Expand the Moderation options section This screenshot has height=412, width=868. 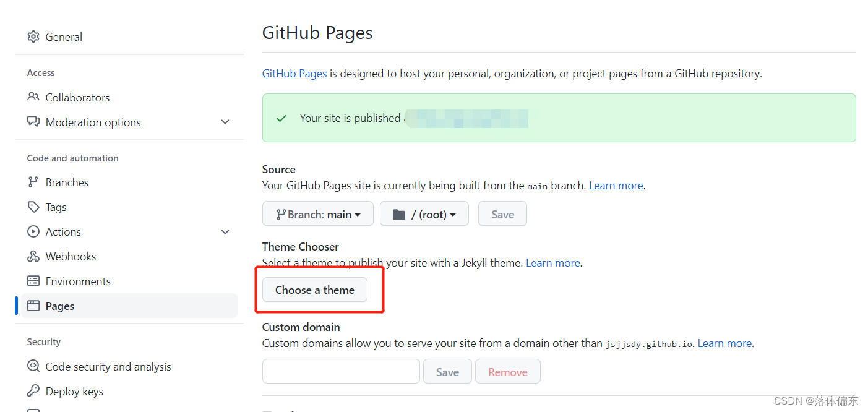click(x=225, y=122)
